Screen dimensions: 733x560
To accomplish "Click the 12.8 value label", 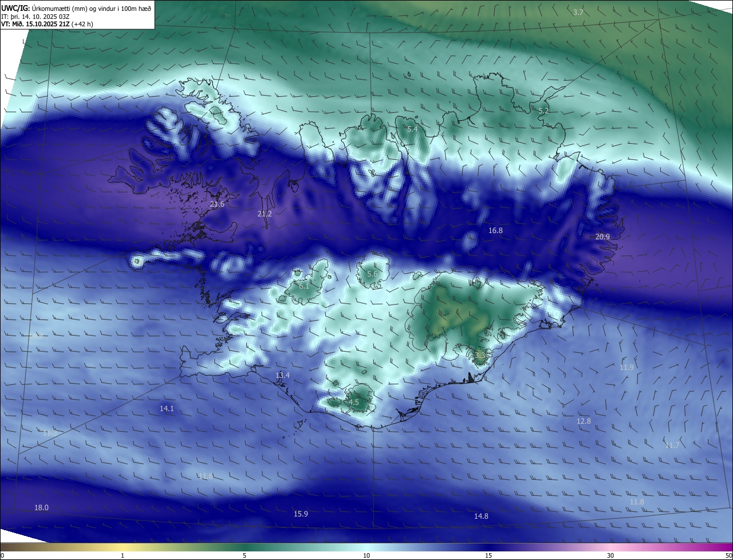I will click(583, 421).
